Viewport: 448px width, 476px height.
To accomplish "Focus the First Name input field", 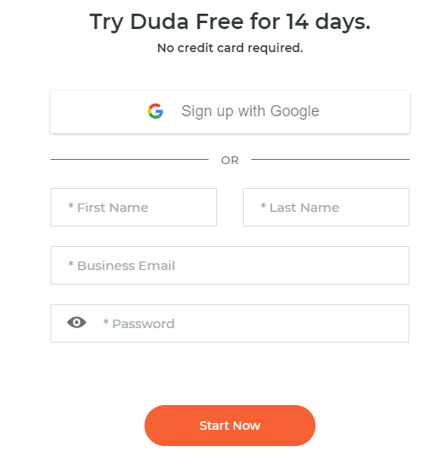I will (133, 208).
